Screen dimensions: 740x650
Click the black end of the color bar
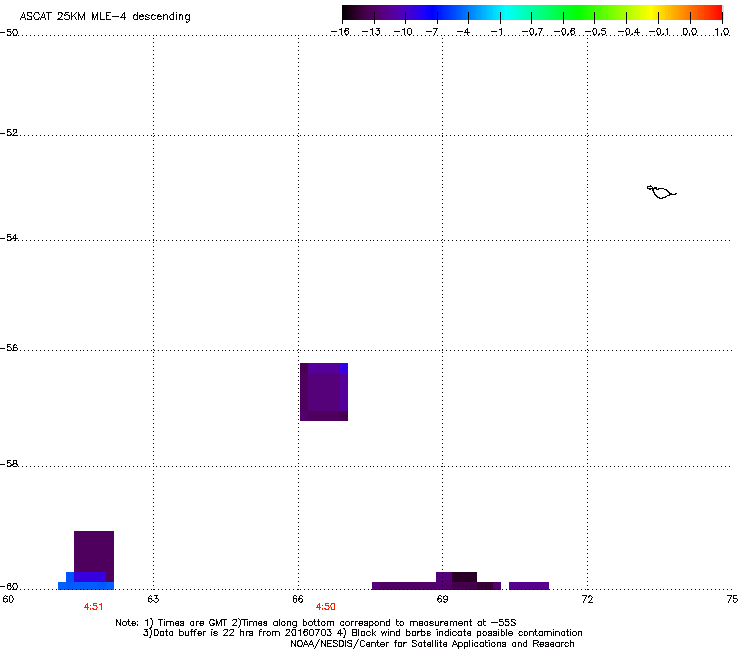(x=348, y=13)
